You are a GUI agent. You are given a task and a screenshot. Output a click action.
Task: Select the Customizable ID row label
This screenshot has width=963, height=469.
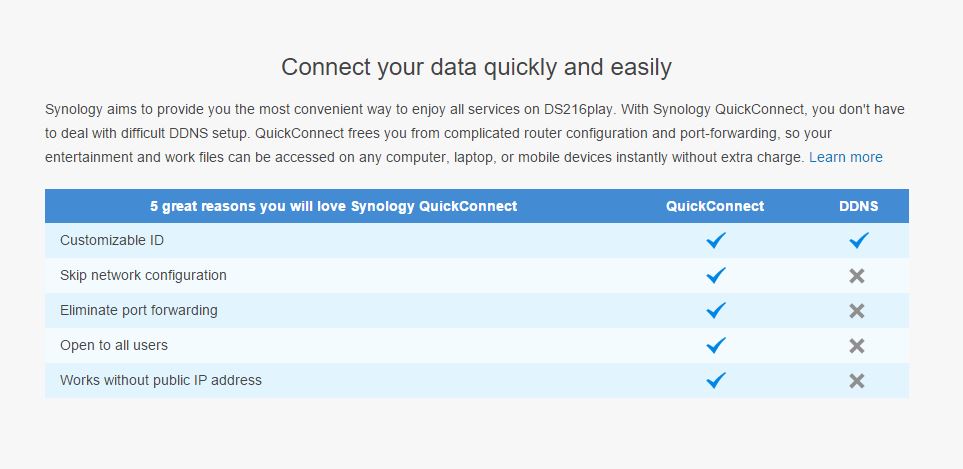(x=112, y=240)
